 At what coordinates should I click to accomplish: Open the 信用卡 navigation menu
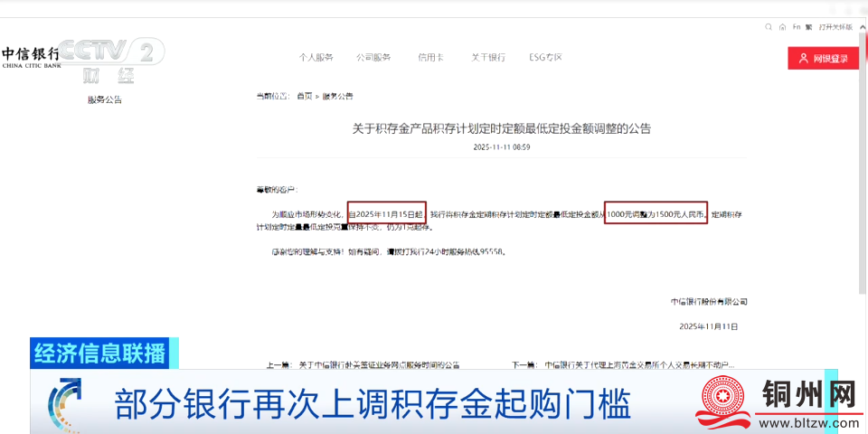[431, 57]
